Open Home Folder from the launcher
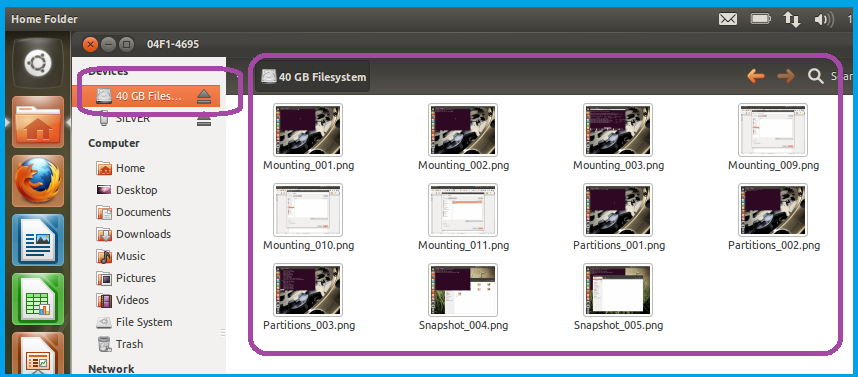 coord(38,123)
